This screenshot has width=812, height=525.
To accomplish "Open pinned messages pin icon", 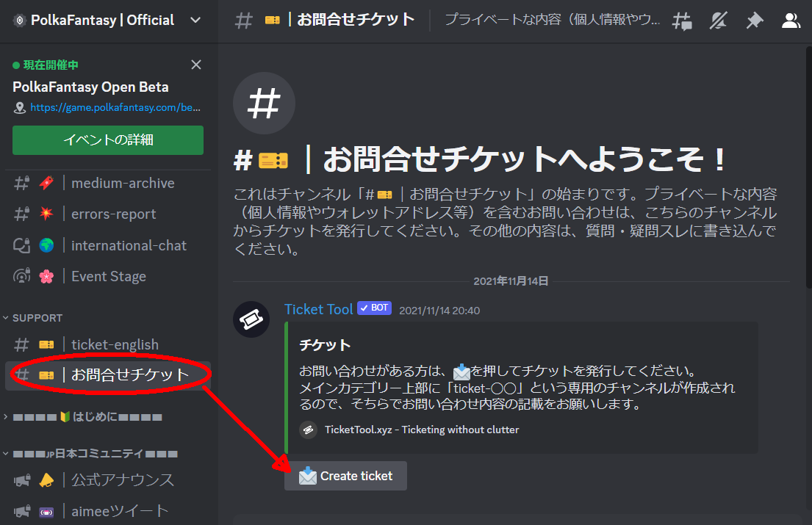I will [x=755, y=21].
